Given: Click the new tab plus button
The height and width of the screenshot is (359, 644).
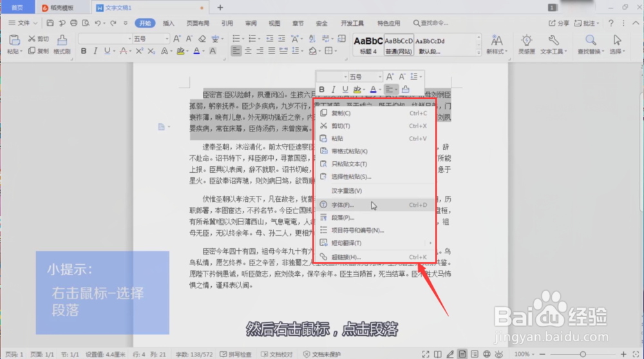Looking at the screenshot, I should [x=220, y=7].
